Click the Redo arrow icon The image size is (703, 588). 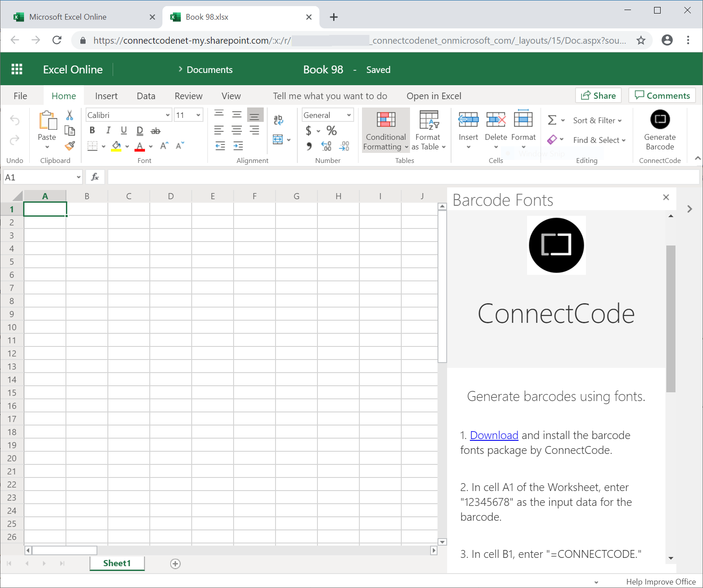[x=15, y=140]
